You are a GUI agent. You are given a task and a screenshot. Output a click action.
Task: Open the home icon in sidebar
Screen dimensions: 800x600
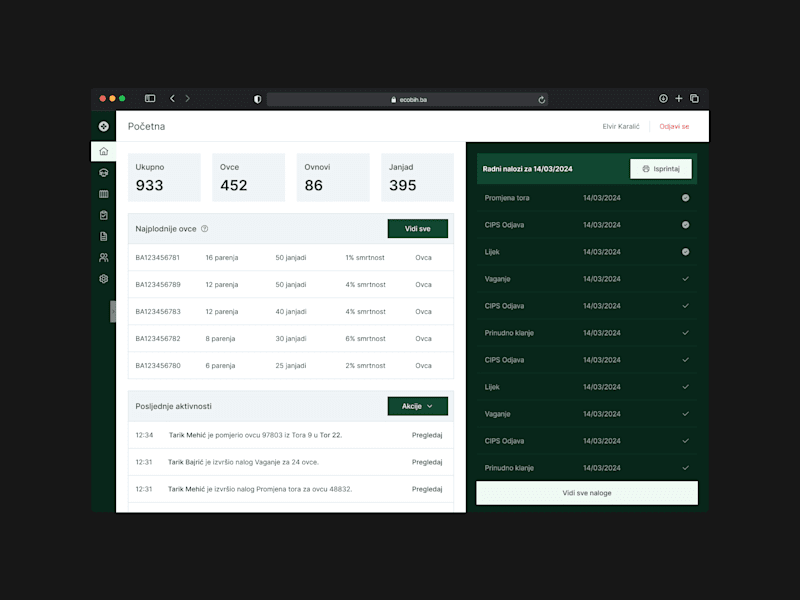[x=104, y=152]
